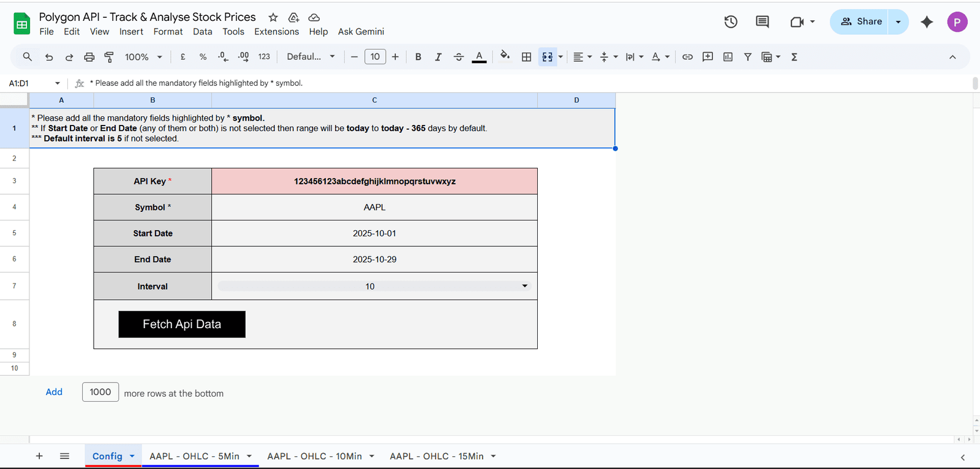Open the Extensions menu

pyautogui.click(x=276, y=32)
